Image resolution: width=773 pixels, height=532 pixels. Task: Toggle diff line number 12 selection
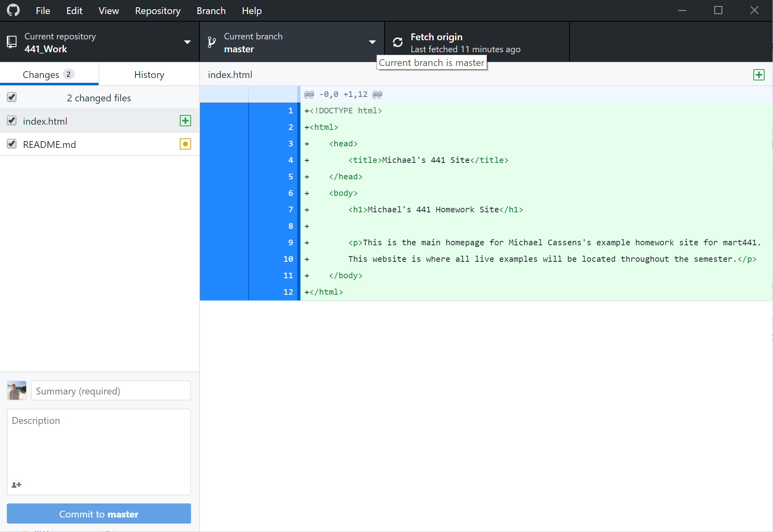point(288,292)
